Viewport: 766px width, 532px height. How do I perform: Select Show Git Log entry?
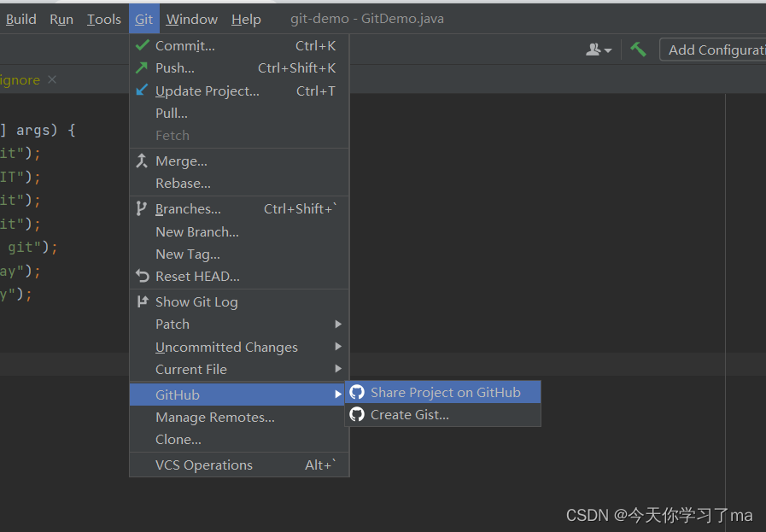pyautogui.click(x=239, y=302)
